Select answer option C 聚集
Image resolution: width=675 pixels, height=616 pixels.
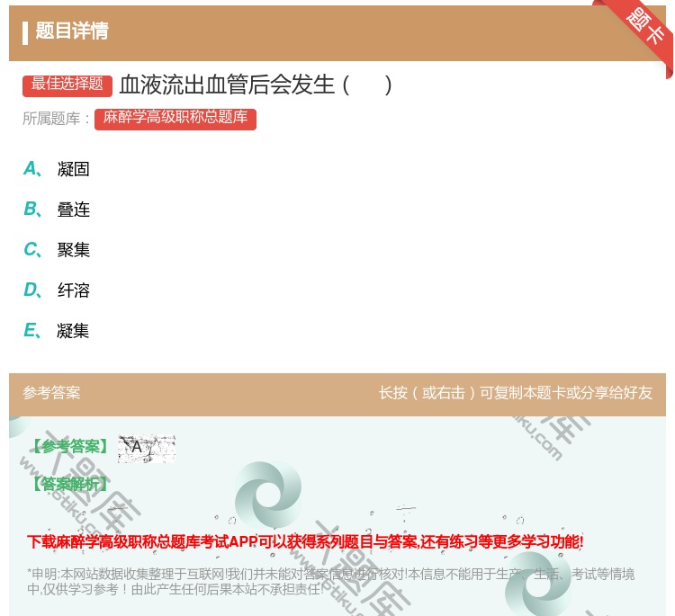point(57,249)
